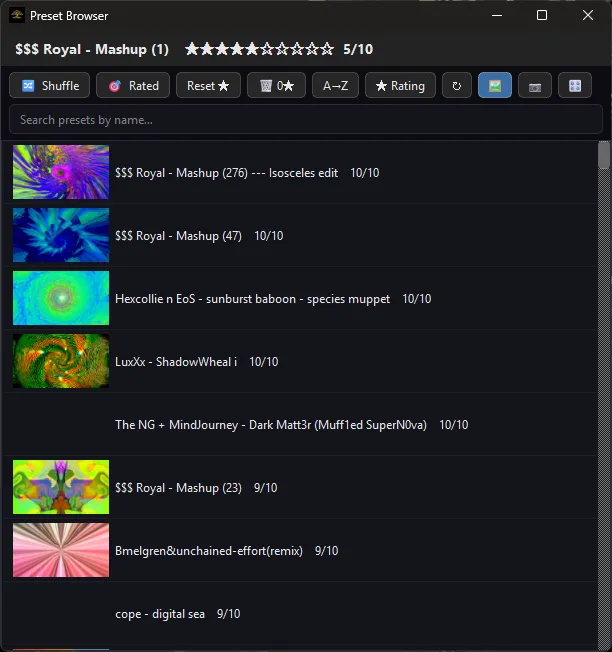
Task: Open the LuxXx ShadowWheal thumbnail
Action: [61, 361]
